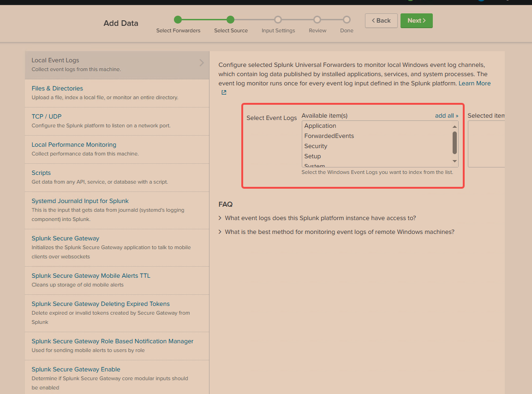Image resolution: width=532 pixels, height=394 pixels.
Task: Click the Select Forwarders step circle
Action: (178, 20)
